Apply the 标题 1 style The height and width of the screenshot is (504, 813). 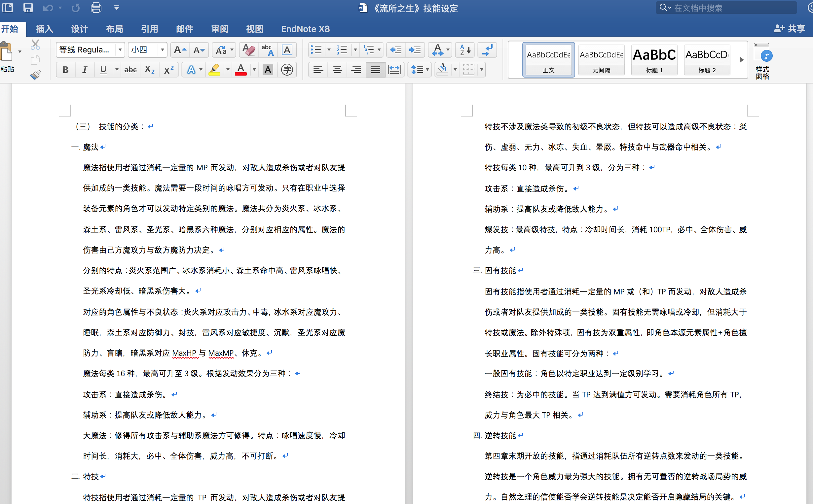pyautogui.click(x=654, y=60)
